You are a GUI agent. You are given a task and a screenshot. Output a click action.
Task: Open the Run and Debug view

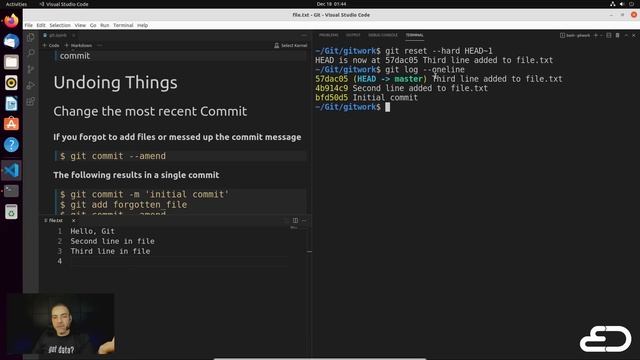point(31,85)
